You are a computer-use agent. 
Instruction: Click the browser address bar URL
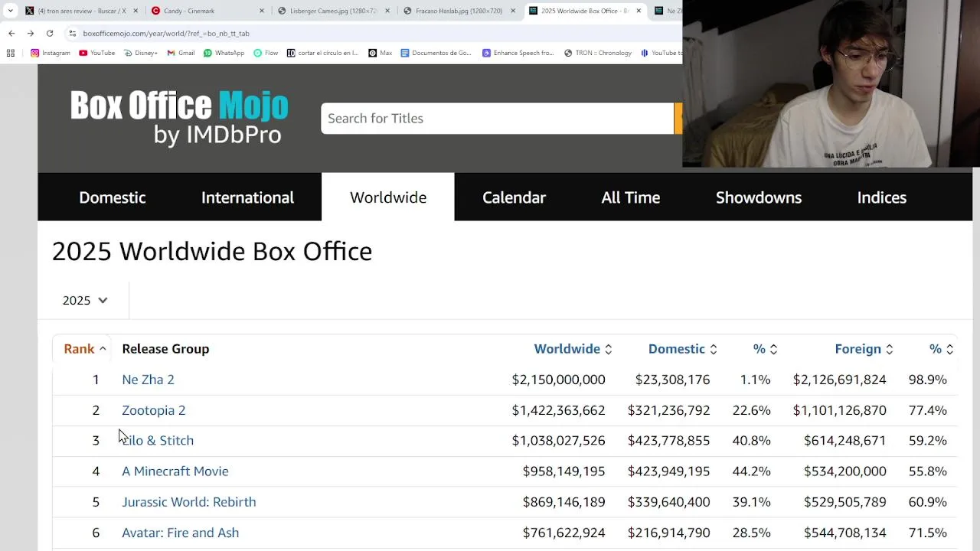point(166,34)
